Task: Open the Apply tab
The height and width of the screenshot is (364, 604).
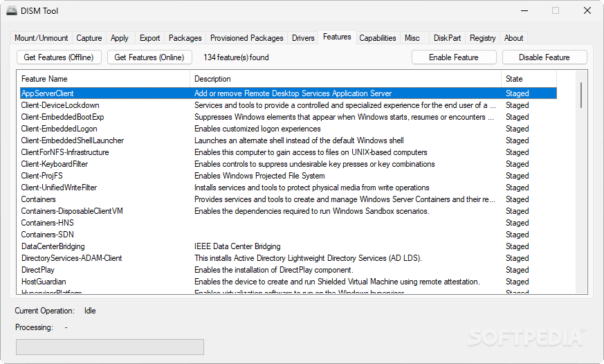Action: (120, 38)
